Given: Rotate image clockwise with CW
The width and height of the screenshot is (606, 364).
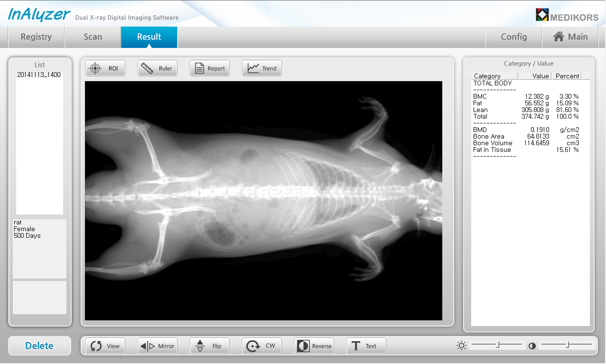Looking at the screenshot, I should pyautogui.click(x=261, y=346).
